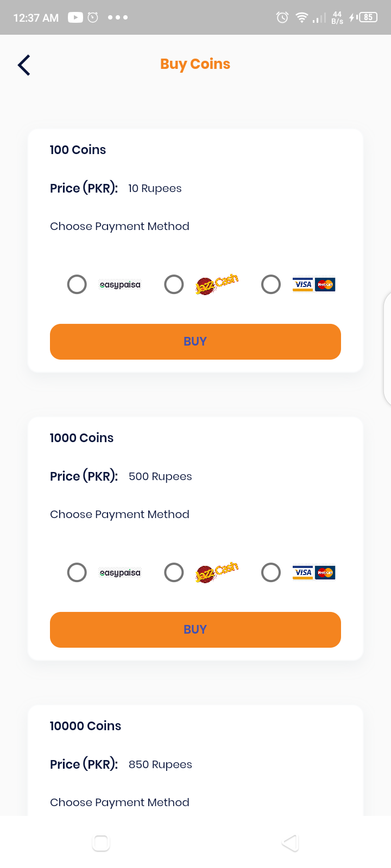Tap the Android recent apps square button
This screenshot has height=868, width=391.
click(x=101, y=843)
